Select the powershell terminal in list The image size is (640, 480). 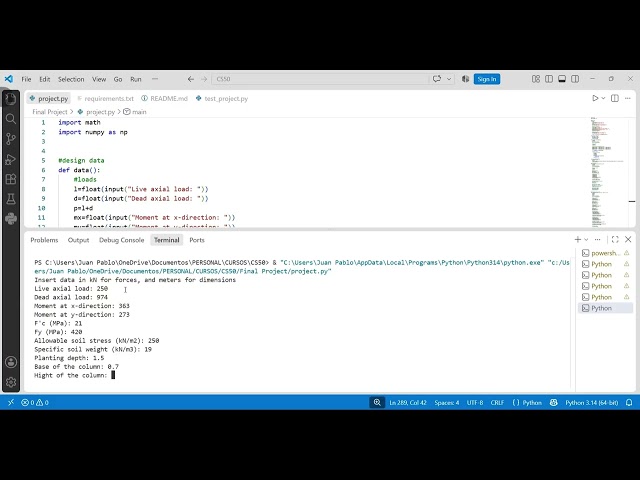606,253
